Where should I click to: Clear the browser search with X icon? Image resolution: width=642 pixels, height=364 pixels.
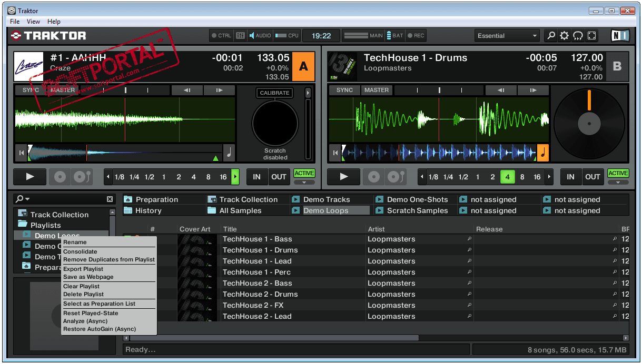tap(110, 199)
